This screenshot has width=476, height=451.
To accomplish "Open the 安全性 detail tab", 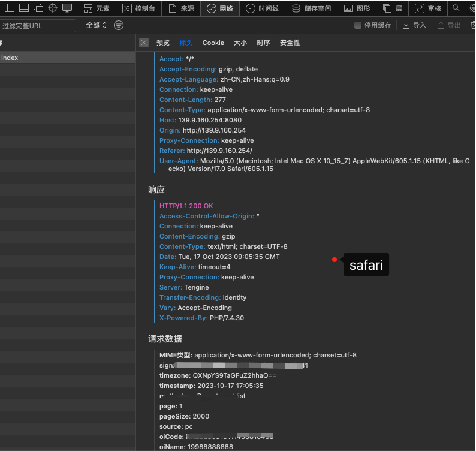I will 290,43.
